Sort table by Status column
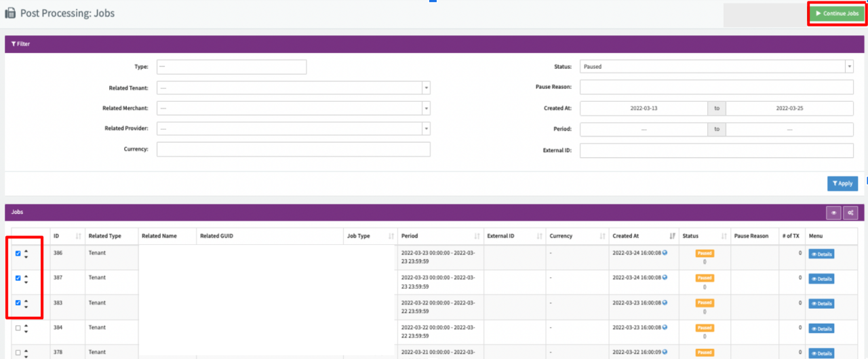The height and width of the screenshot is (359, 868). click(x=724, y=236)
